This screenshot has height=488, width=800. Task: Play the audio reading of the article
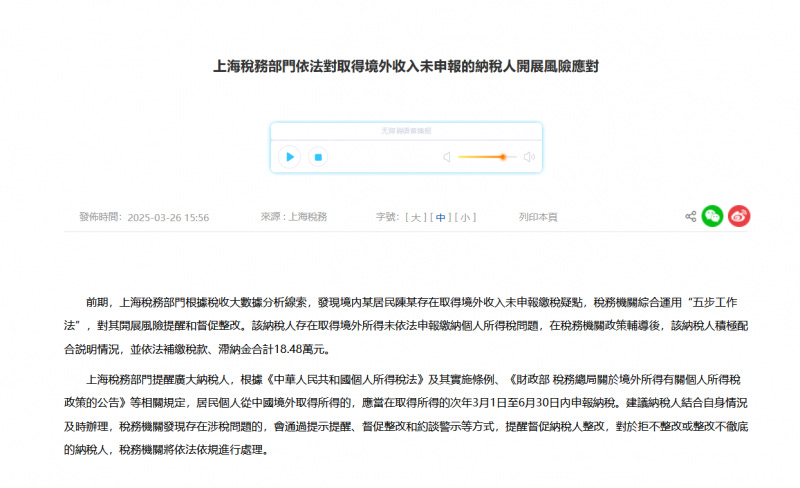289,157
